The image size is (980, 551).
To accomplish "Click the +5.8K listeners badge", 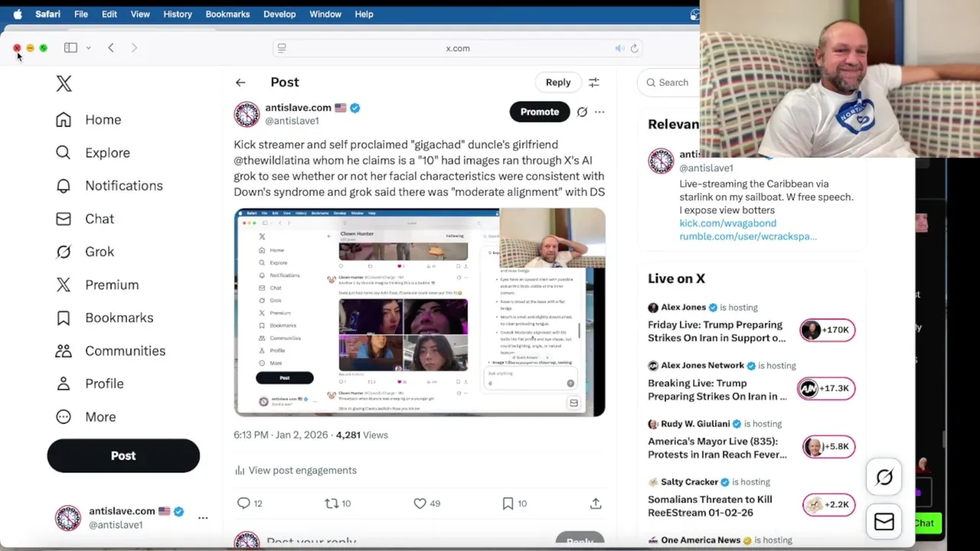I will [828, 446].
